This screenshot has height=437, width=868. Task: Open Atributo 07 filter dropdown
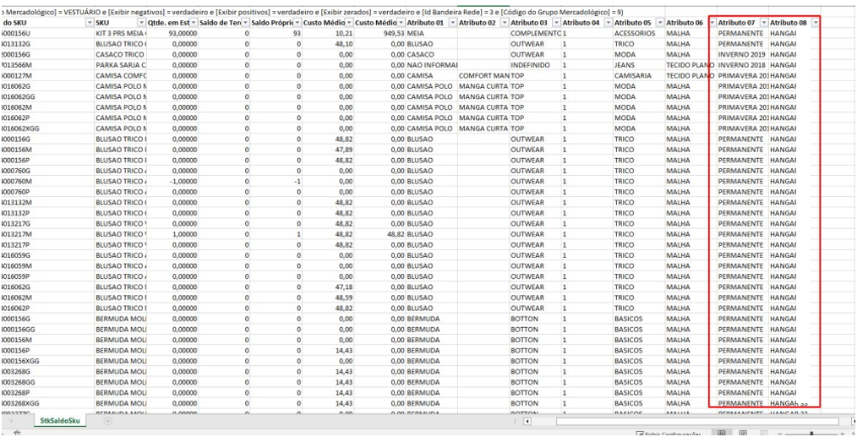coord(764,23)
